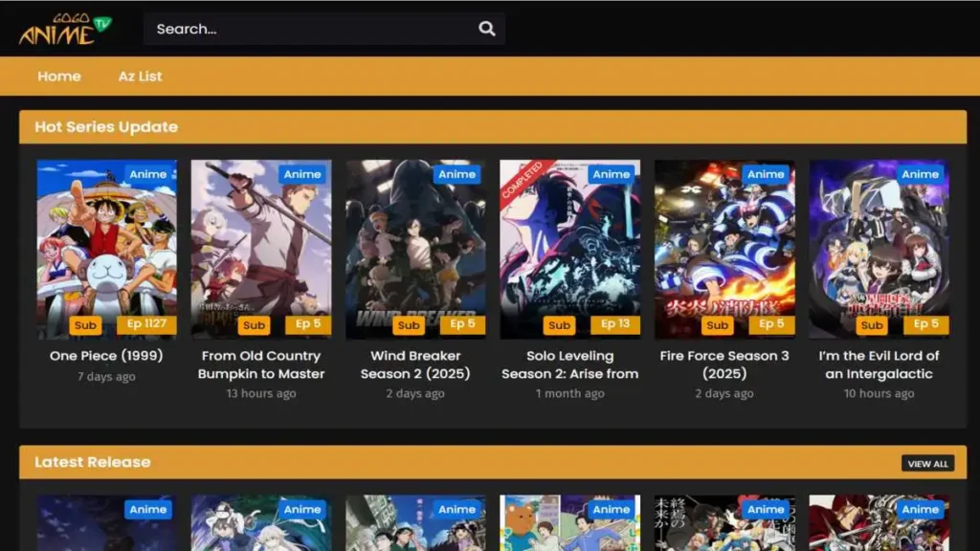The image size is (980, 551).
Task: Click the Hot Series Update heading
Action: 106,127
